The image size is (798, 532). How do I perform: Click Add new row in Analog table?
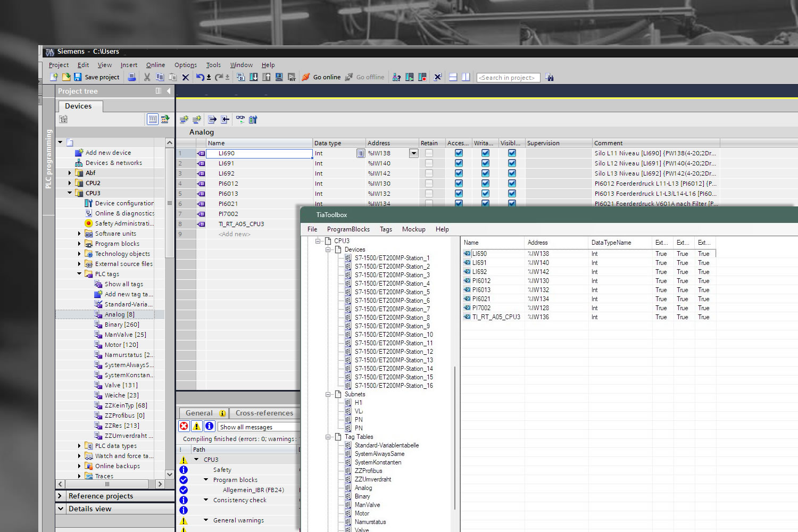pos(235,234)
